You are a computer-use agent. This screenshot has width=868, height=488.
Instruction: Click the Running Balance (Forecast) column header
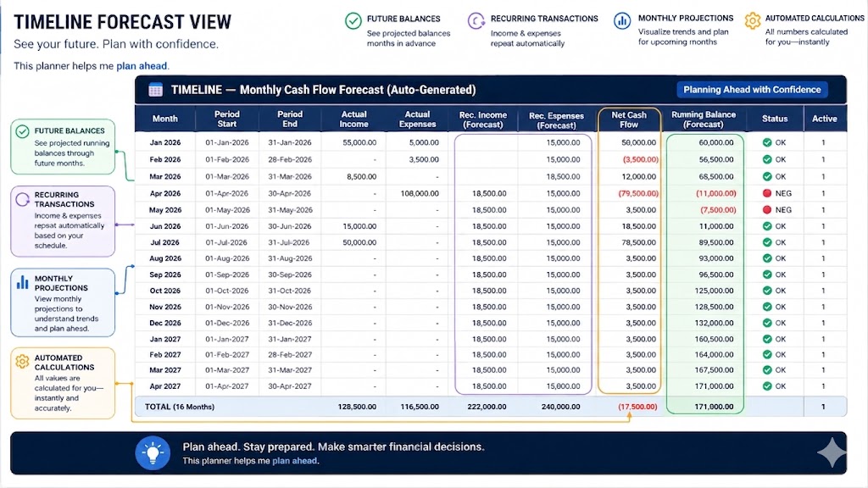(703, 119)
